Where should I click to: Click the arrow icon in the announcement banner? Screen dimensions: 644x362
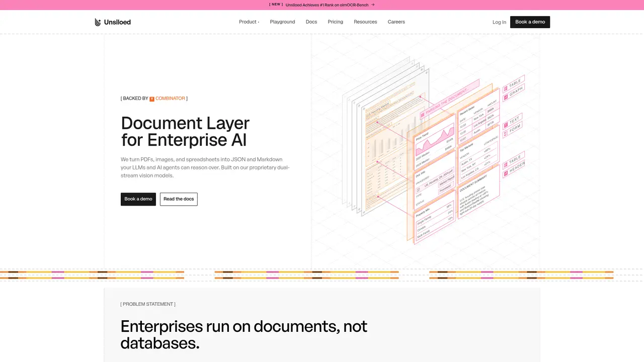pos(373,5)
